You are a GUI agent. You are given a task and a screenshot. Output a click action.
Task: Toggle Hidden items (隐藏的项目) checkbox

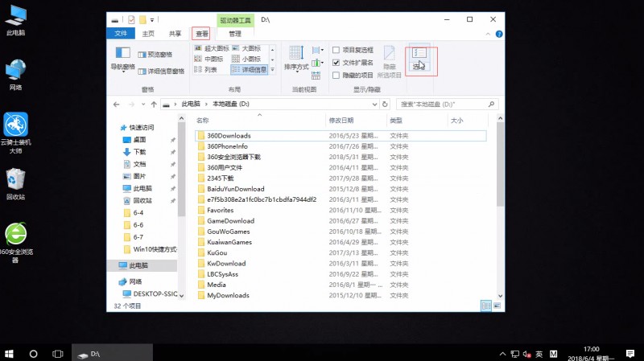(x=353, y=76)
